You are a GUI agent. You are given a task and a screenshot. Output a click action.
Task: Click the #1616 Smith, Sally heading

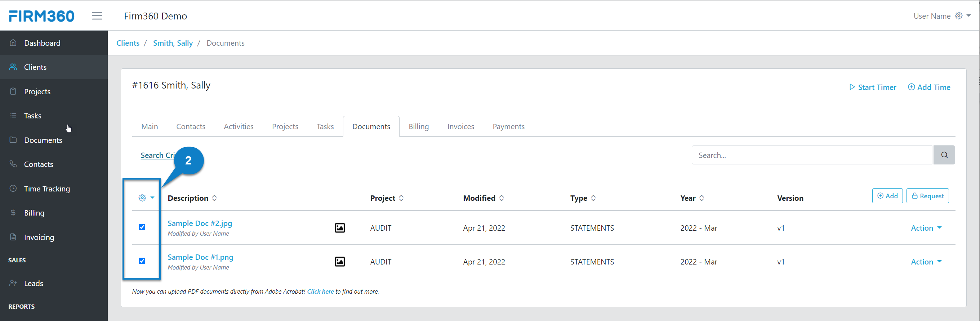171,85
